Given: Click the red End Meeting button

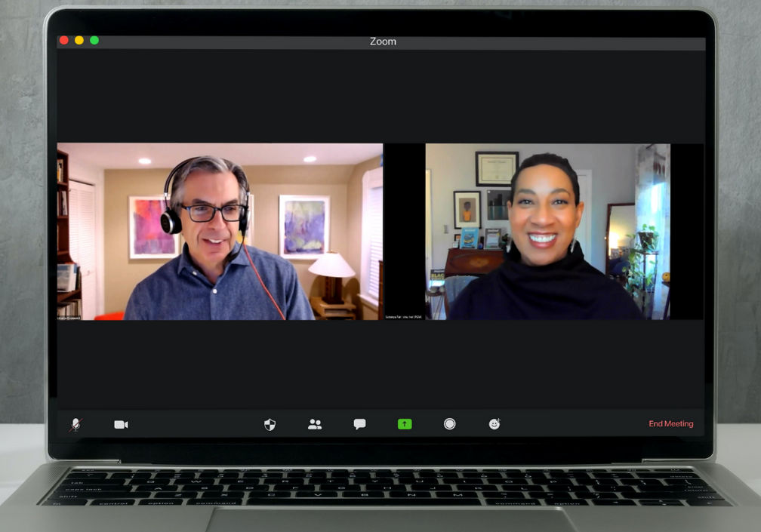Looking at the screenshot, I should click(x=670, y=424).
